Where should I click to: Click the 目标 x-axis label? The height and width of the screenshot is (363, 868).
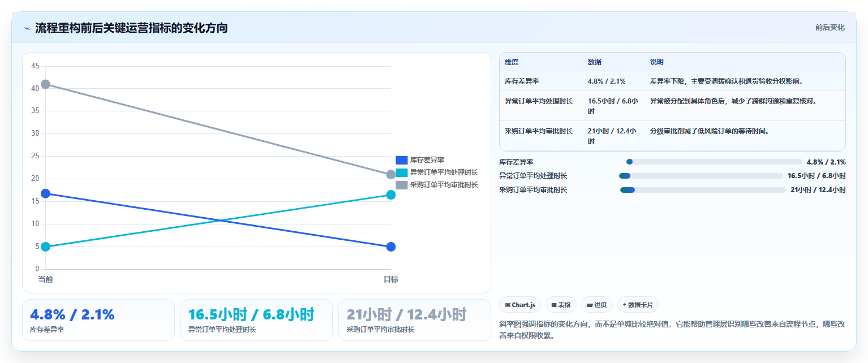coord(391,279)
